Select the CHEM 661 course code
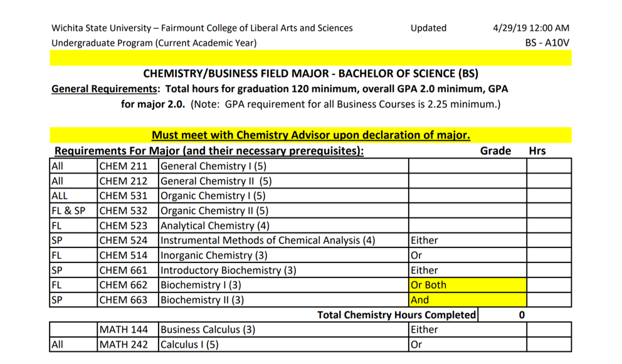The height and width of the screenshot is (364, 622). (x=124, y=270)
